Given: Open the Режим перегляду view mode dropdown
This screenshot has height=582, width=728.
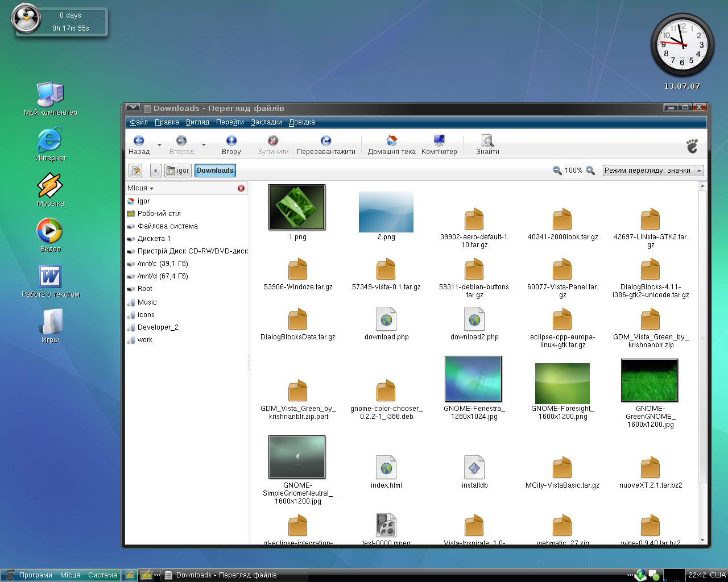Looking at the screenshot, I should (x=653, y=171).
